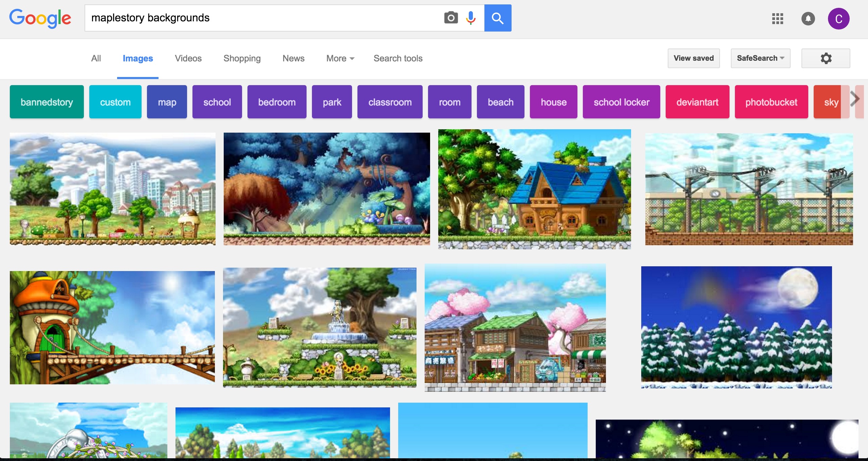Filter results by beach chip
The height and width of the screenshot is (461, 868).
(501, 102)
